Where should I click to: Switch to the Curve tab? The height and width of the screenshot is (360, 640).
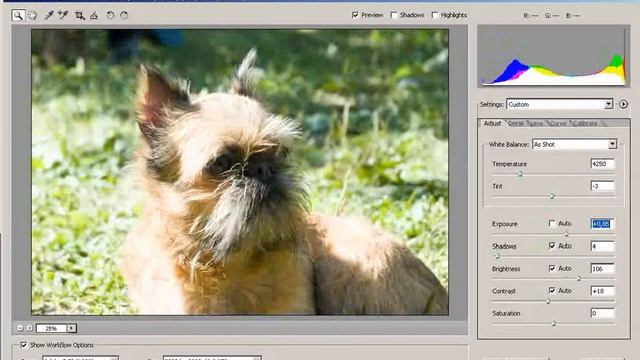click(x=558, y=123)
